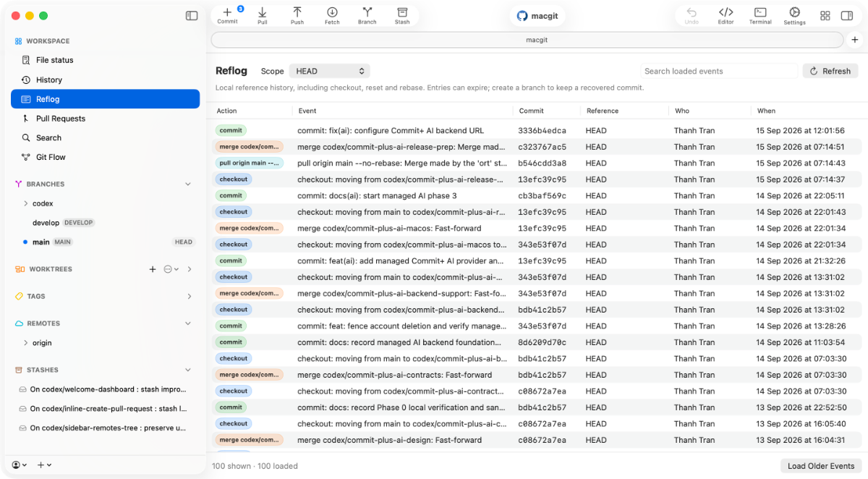The image size is (868, 479).
Task: Open the Editor toolbar icon
Action: (x=726, y=15)
